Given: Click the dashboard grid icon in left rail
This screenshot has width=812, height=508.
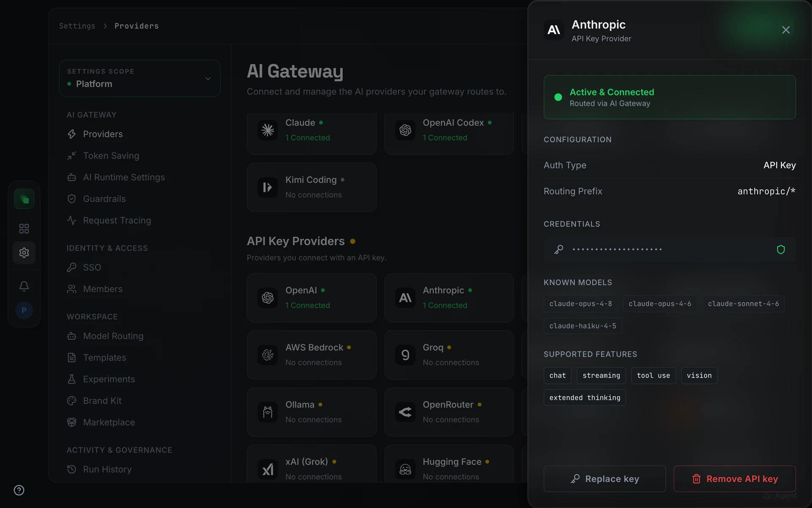Looking at the screenshot, I should tap(24, 229).
